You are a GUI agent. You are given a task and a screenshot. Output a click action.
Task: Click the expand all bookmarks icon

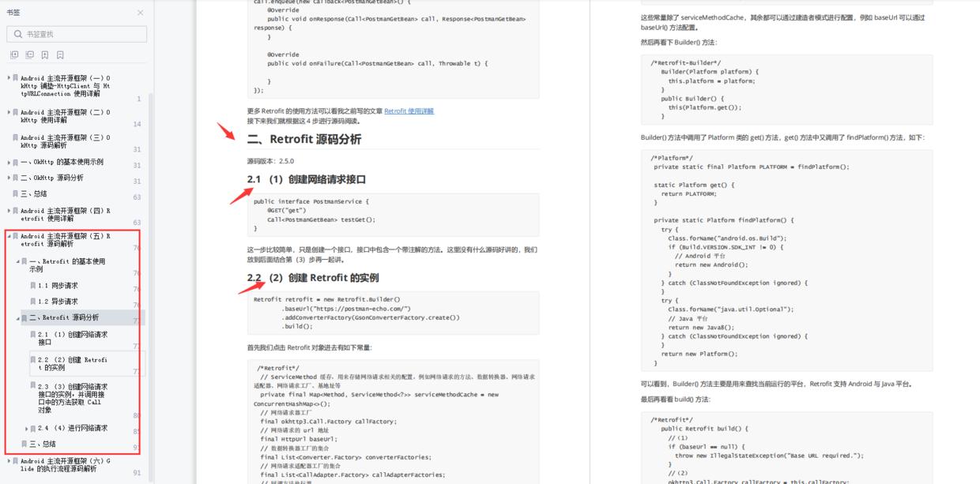tap(14, 55)
